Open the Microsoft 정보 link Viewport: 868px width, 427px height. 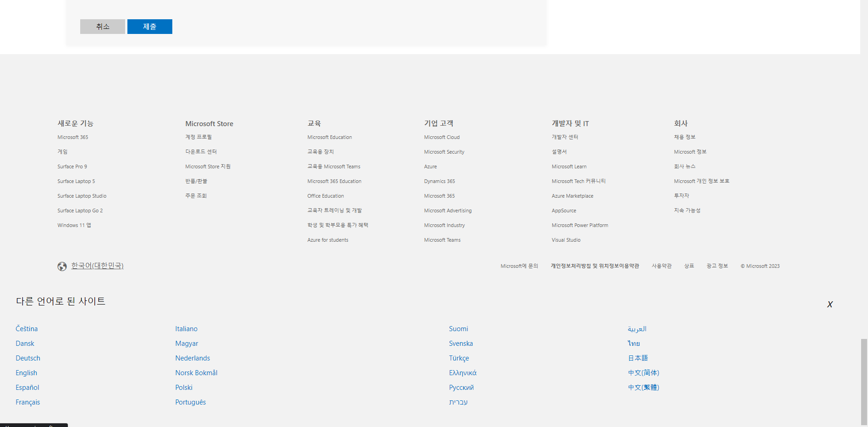click(x=690, y=152)
